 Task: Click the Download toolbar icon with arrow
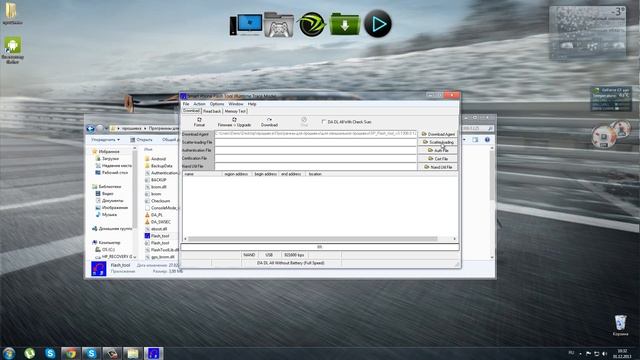pos(269,122)
